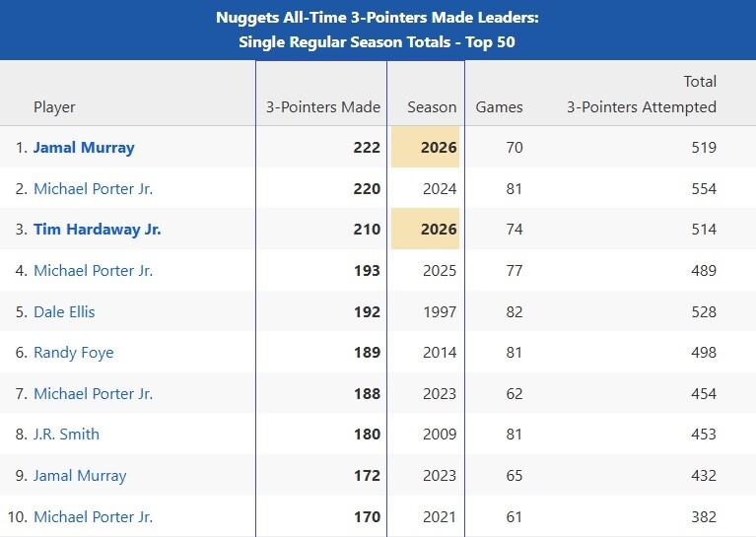Open Michael Porter Jr. rank 7 link
756x537 pixels.
coord(93,394)
